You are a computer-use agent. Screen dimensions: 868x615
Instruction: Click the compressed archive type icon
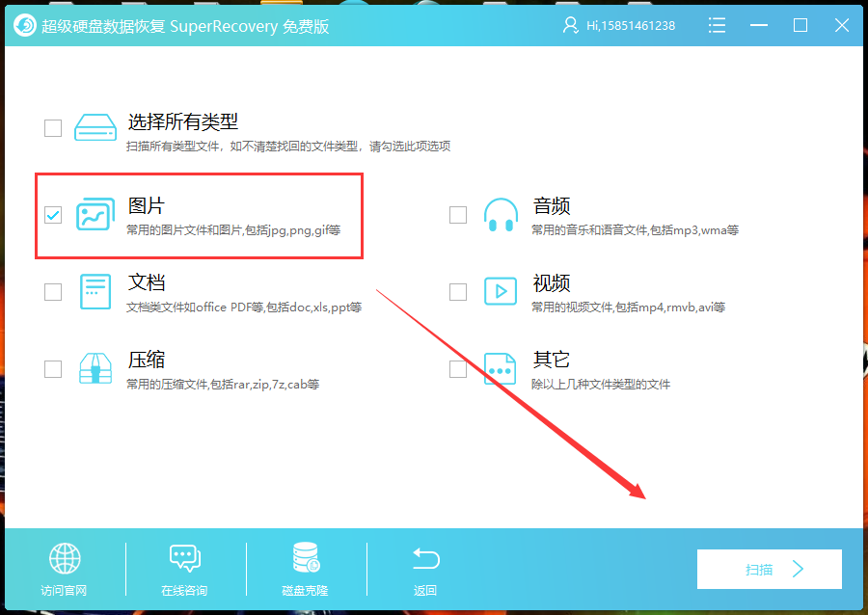(95, 368)
